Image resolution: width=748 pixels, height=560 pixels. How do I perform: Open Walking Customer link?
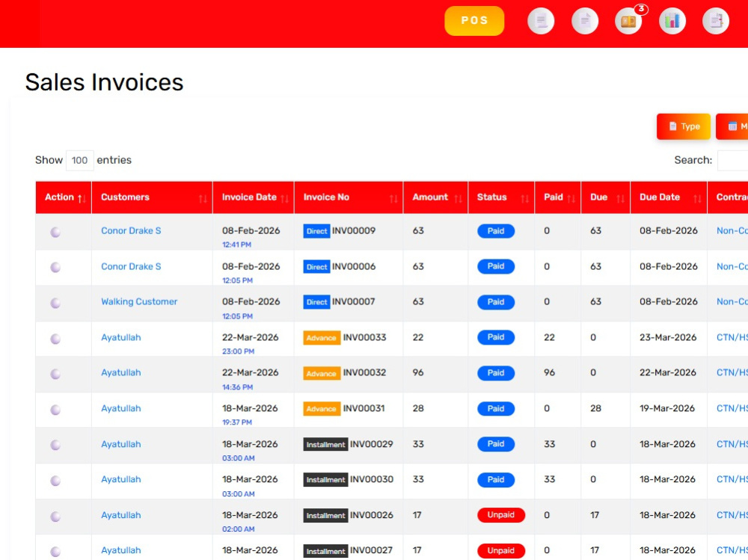pyautogui.click(x=139, y=302)
